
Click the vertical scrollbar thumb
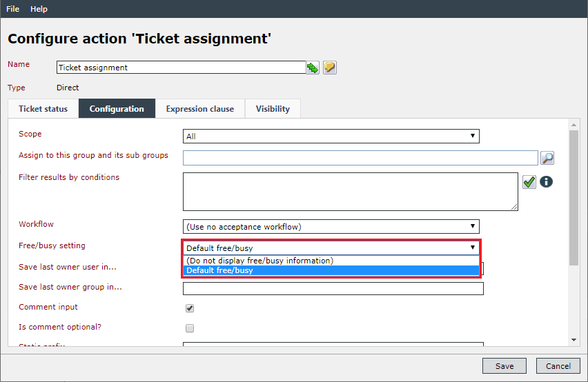(574, 198)
